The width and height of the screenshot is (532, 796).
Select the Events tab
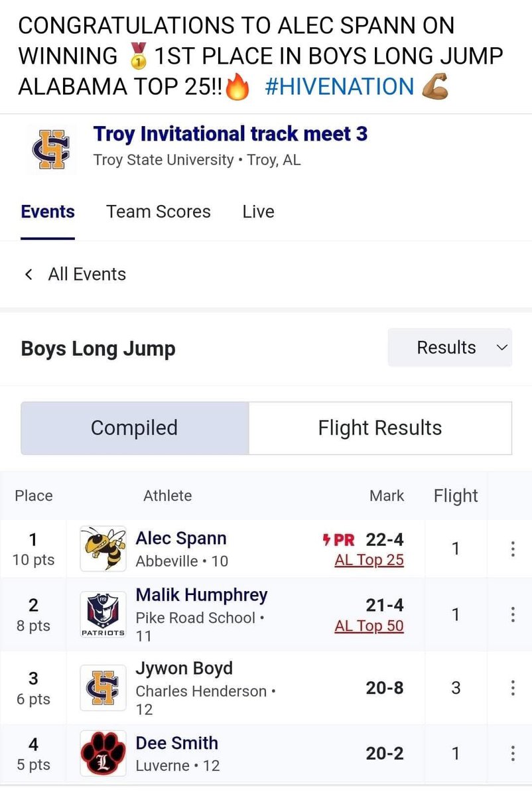(x=48, y=212)
